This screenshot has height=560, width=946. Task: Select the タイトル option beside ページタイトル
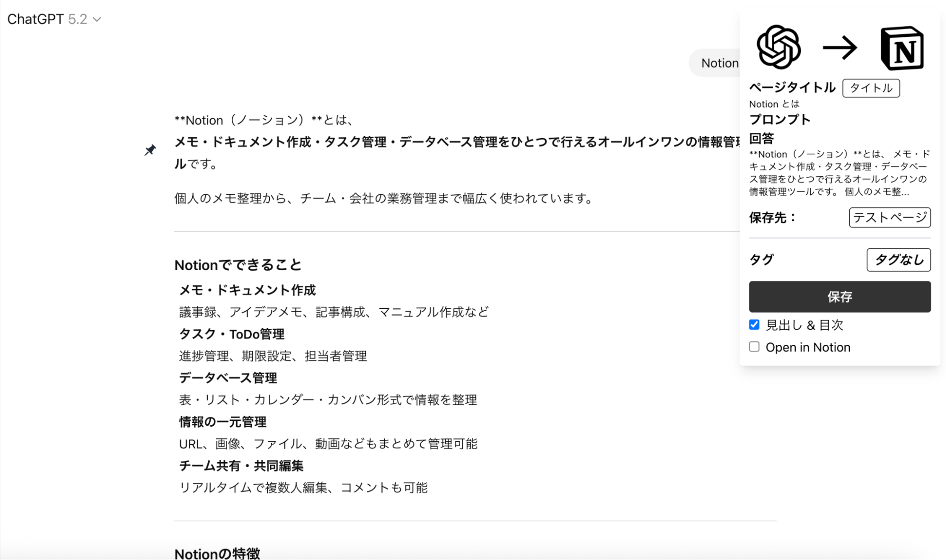coord(871,88)
